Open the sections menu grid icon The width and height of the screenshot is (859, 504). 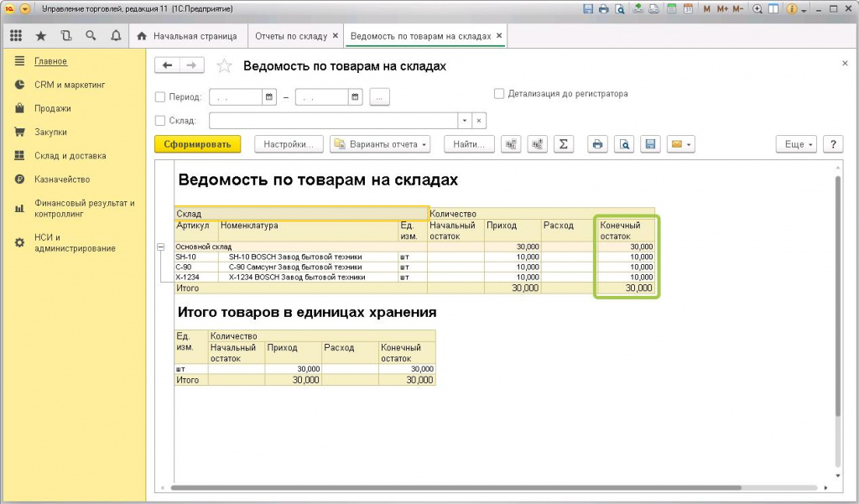coord(16,36)
